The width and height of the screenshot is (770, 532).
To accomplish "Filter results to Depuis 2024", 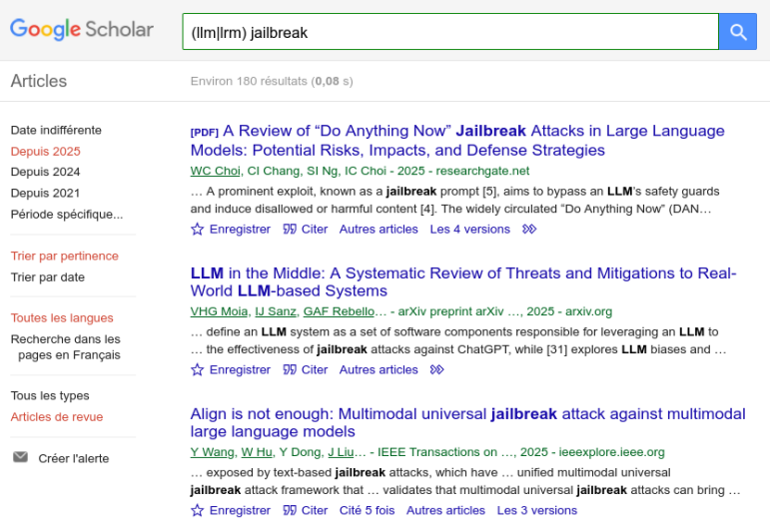I will point(45,172).
